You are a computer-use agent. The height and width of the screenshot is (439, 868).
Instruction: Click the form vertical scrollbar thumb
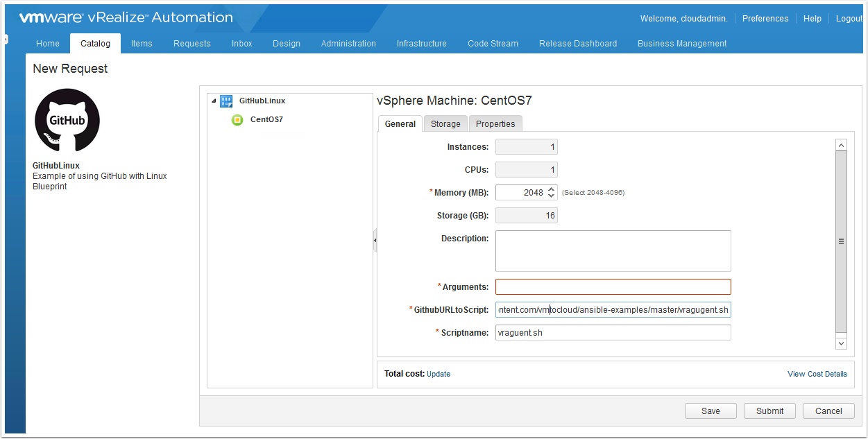pos(841,241)
